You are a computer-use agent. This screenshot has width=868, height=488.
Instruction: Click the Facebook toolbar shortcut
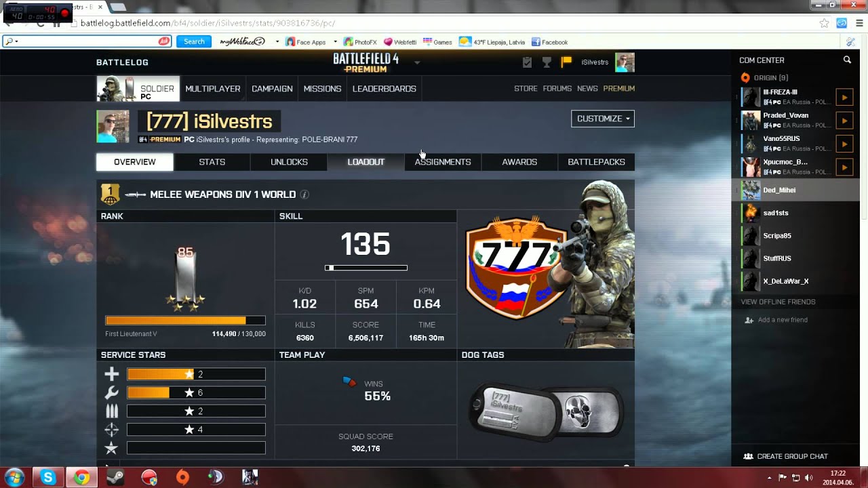point(549,42)
